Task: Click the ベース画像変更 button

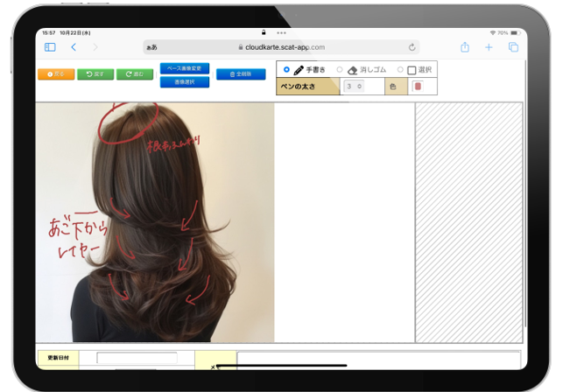Action: (184, 68)
